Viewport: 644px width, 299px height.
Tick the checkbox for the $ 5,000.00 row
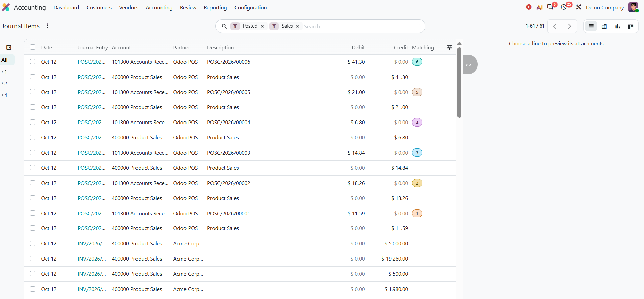pos(33,243)
